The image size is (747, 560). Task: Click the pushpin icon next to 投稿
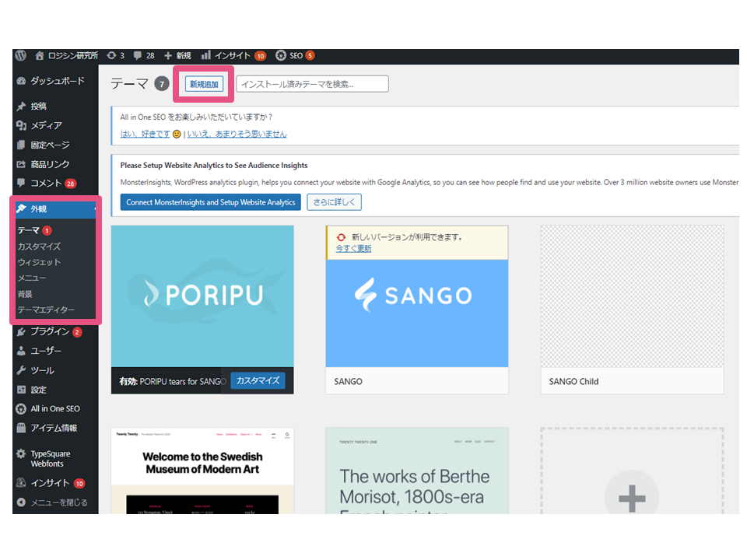click(21, 107)
